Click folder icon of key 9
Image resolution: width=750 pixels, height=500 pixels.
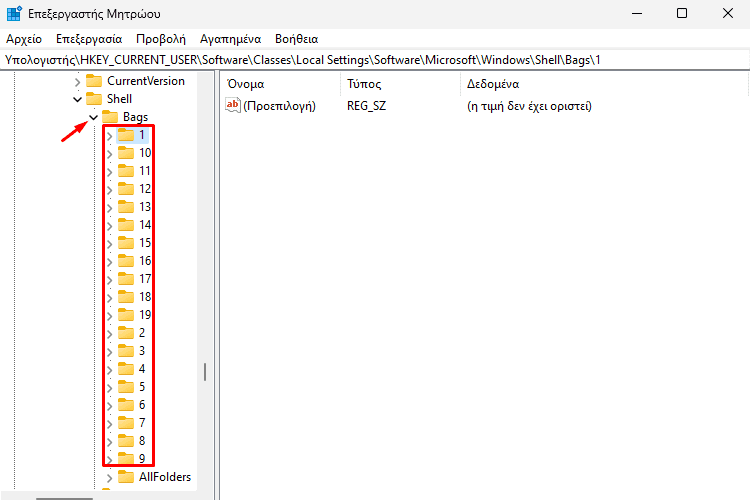(x=126, y=458)
